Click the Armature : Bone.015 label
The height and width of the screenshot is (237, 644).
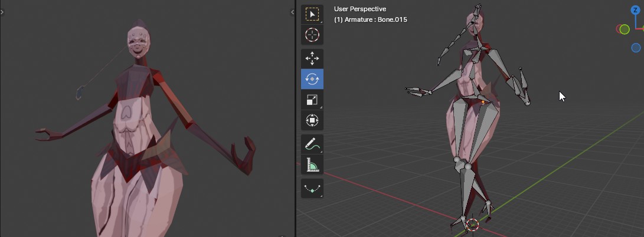(x=370, y=19)
